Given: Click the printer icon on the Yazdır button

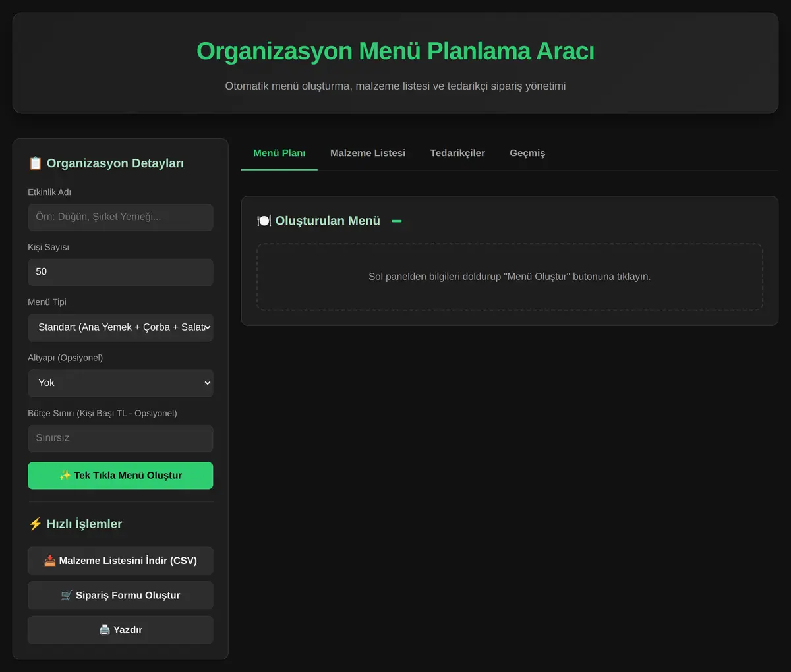Looking at the screenshot, I should tap(104, 630).
